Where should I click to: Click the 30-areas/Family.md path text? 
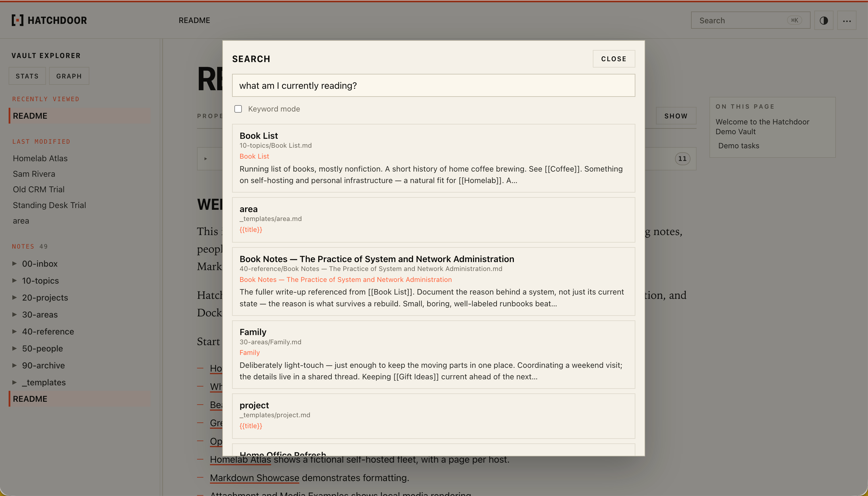pos(270,342)
